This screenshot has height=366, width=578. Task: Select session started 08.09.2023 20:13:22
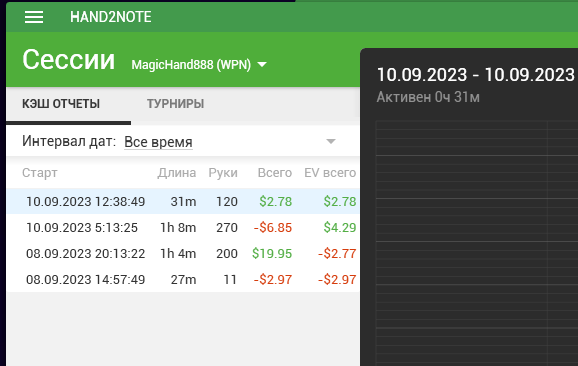pyautogui.click(x=183, y=254)
